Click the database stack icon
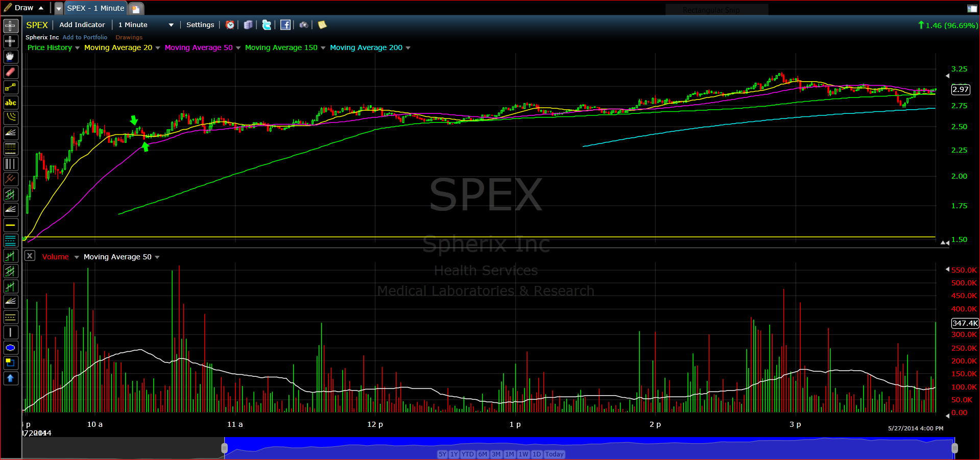 click(x=248, y=25)
